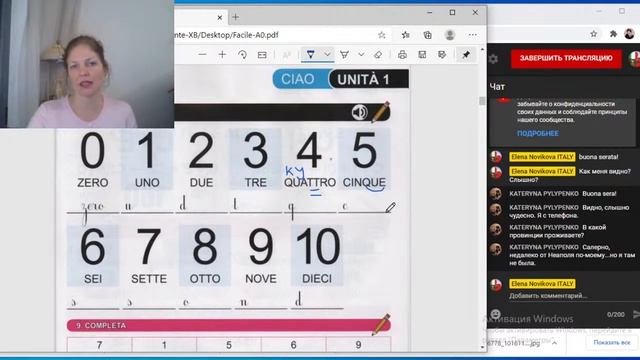Screen dimensions: 640x360
Task: Toggle fit to page width
Action: tap(262, 55)
